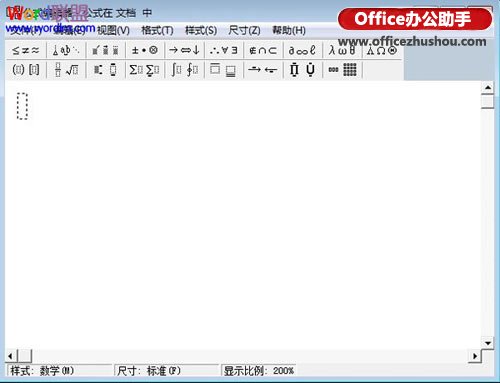Image resolution: width=500 pixels, height=383 pixels.
Task: Open the 视图(V) menu
Action: pos(113,30)
